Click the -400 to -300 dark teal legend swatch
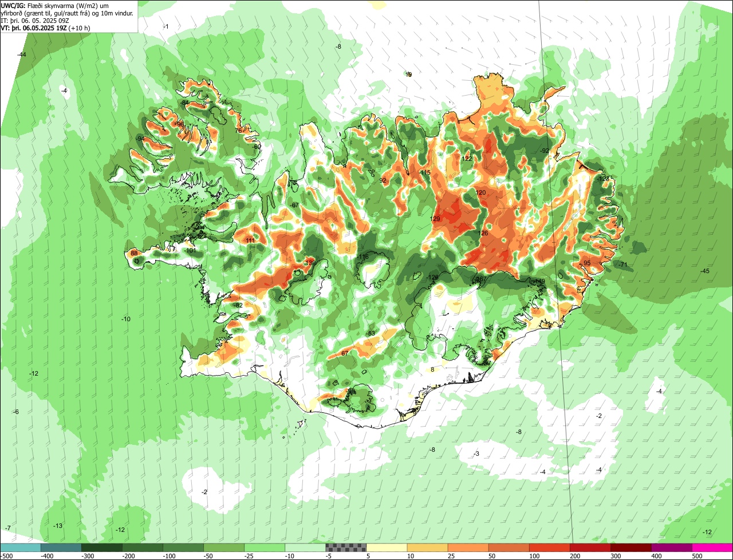The height and width of the screenshot is (560, 733). (x=61, y=548)
